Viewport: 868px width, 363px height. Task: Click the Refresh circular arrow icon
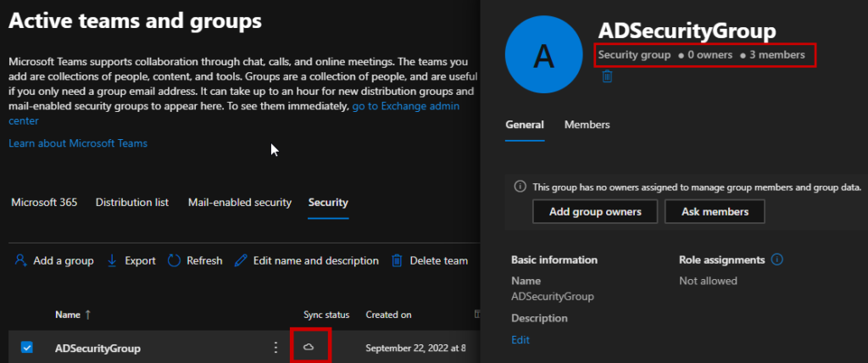pos(175,260)
